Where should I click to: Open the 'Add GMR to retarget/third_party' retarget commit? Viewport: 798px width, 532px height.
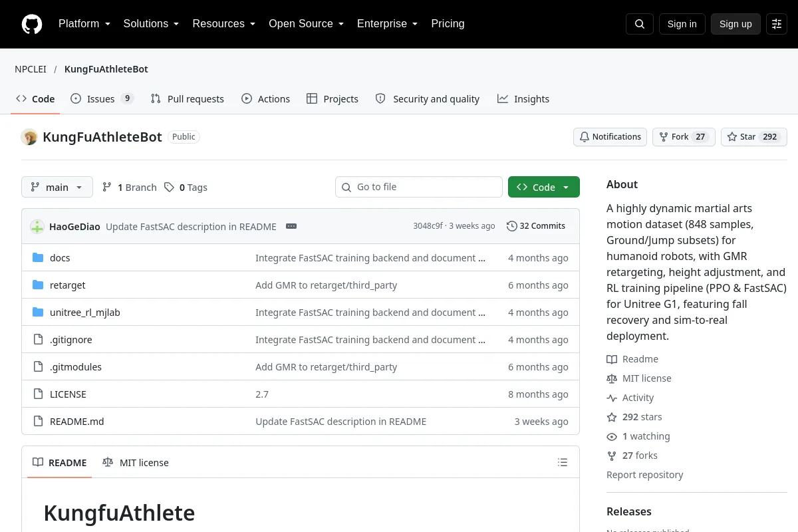tap(327, 285)
